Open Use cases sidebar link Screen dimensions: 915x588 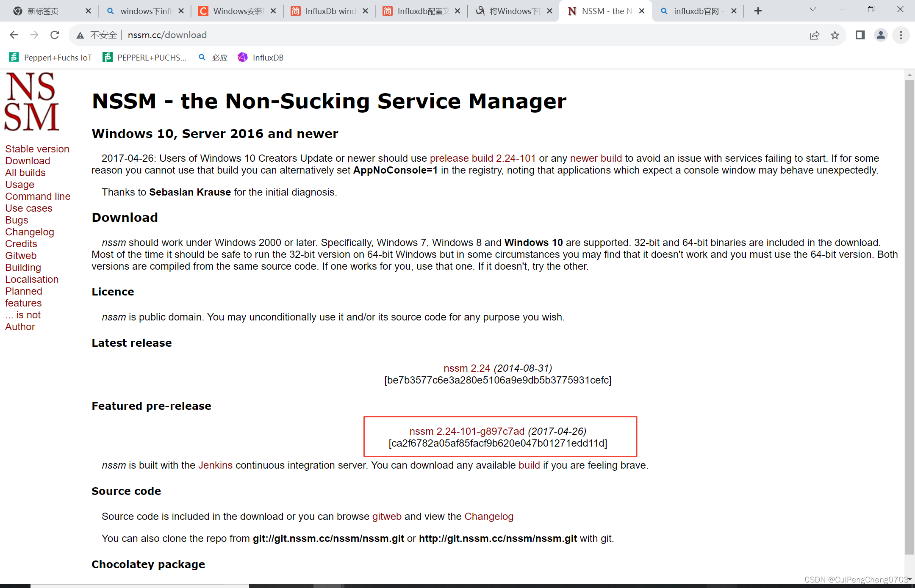[29, 208]
